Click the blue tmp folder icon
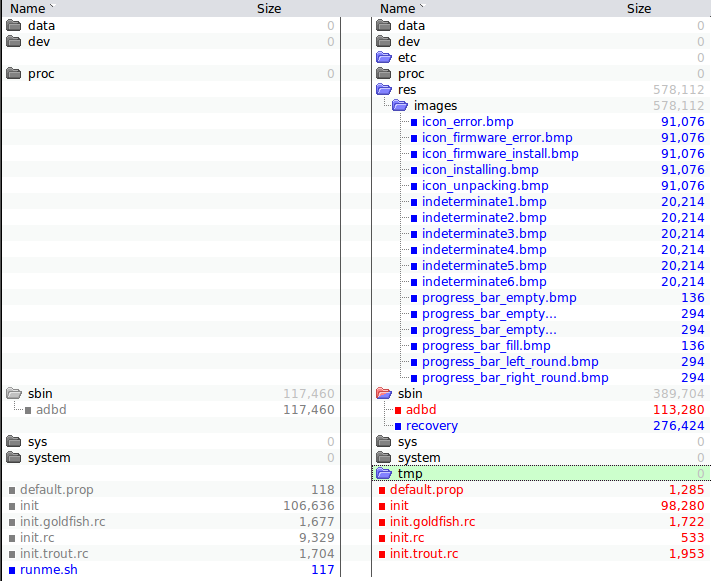Viewport: 711px width, 581px height. [384, 474]
